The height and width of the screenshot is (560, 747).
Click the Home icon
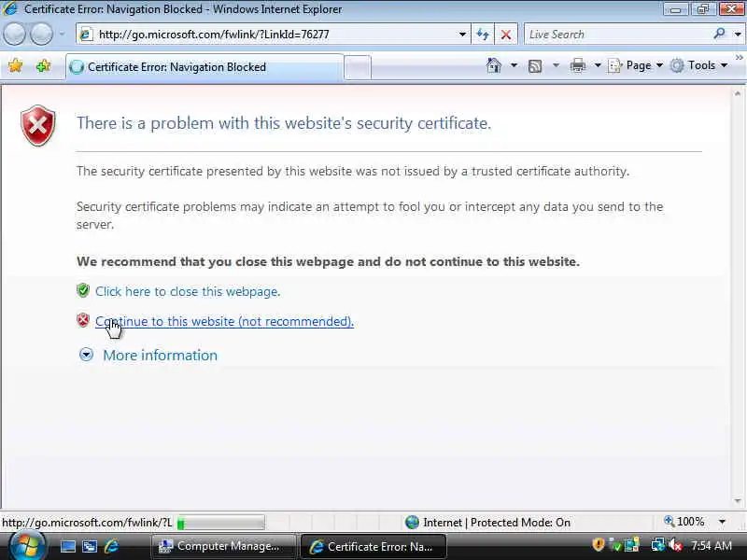point(494,65)
